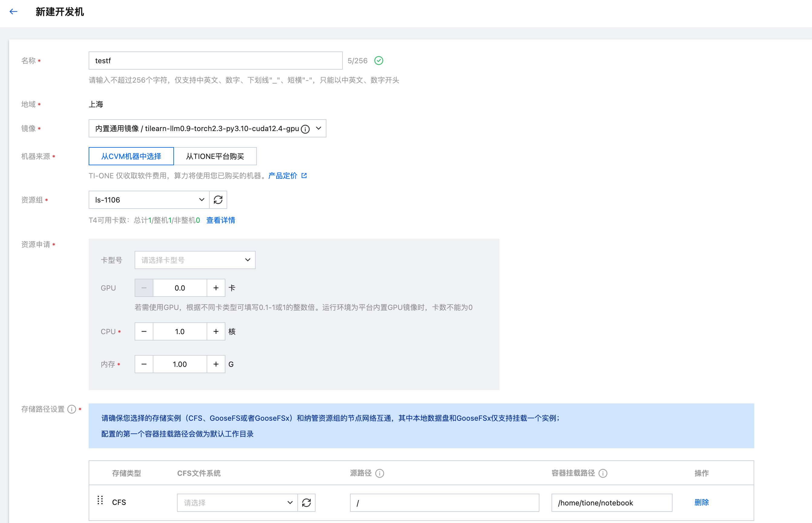
Task: Click the 查看详情 link
Action: [221, 220]
